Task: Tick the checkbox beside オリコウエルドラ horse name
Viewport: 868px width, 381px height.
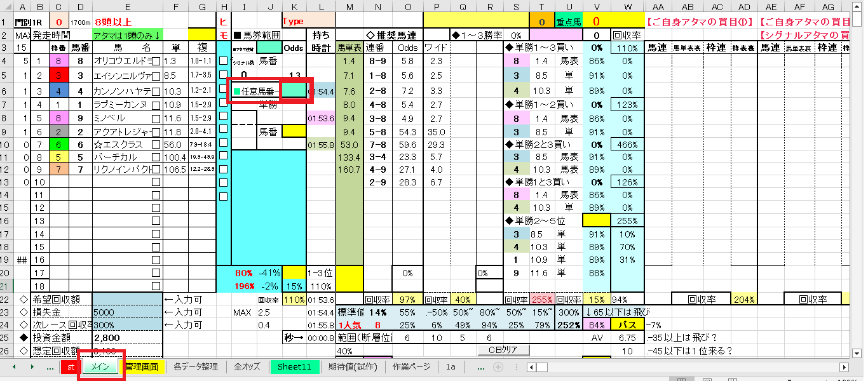Action: [x=156, y=61]
